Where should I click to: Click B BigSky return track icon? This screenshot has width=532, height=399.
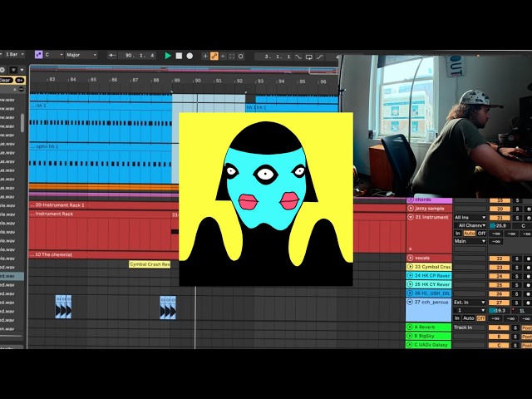[x=410, y=336]
